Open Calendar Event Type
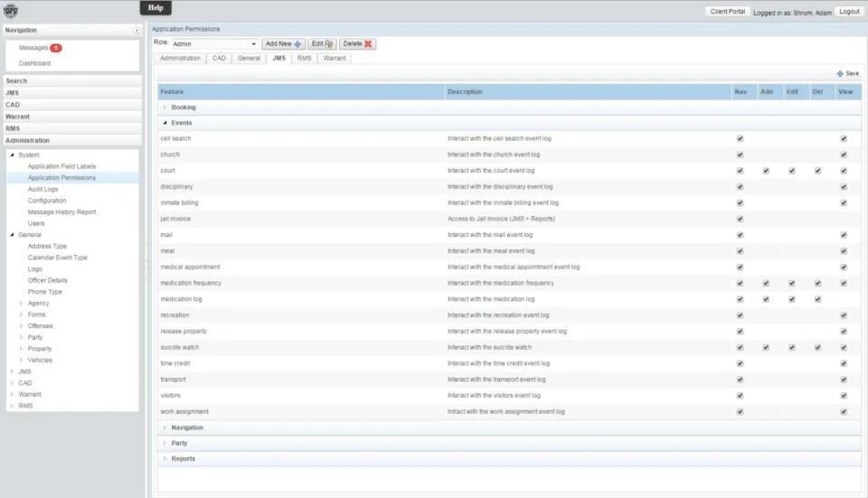Image resolution: width=868 pixels, height=498 pixels. coord(58,258)
